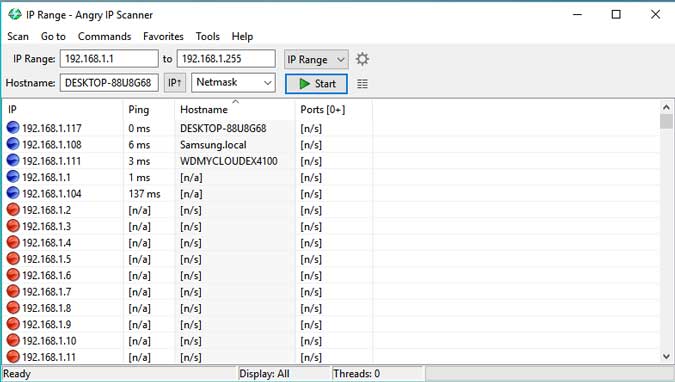Click the red status ball for 192.168.1.11
675x382 pixels.
click(13, 357)
